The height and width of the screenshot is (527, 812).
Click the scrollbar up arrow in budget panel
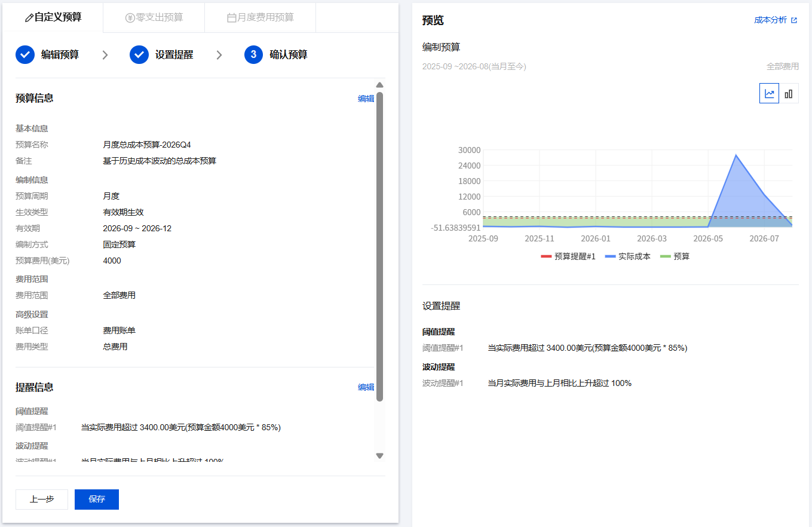379,85
